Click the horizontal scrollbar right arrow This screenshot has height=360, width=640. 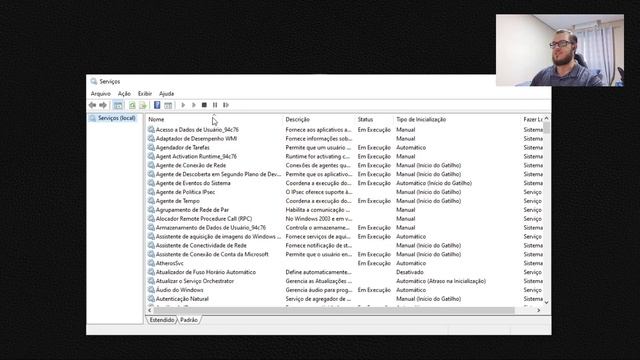(538, 310)
